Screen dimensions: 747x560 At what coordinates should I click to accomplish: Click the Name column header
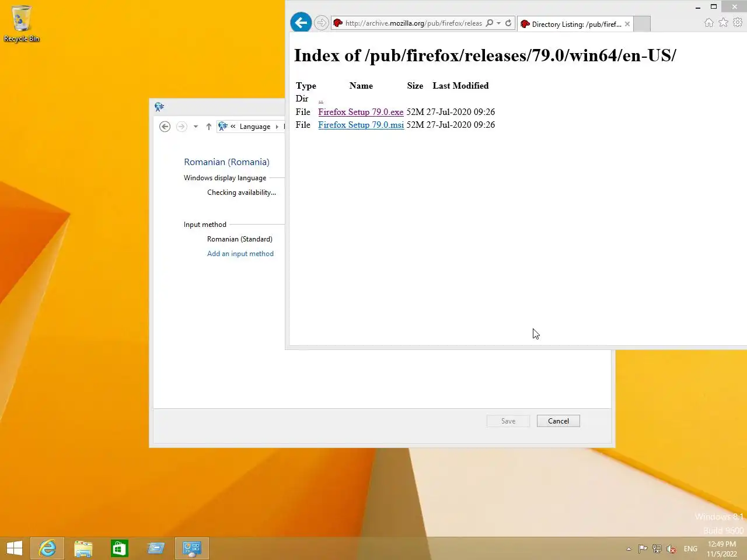pos(361,86)
